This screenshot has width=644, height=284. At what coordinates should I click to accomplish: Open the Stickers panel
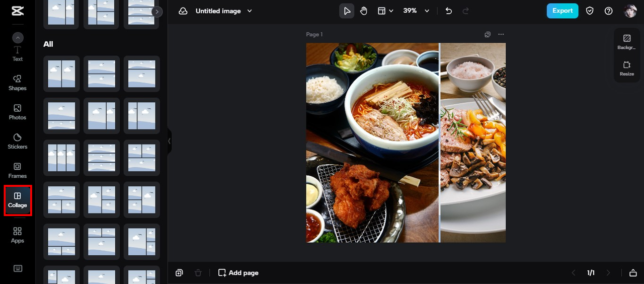(x=18, y=141)
